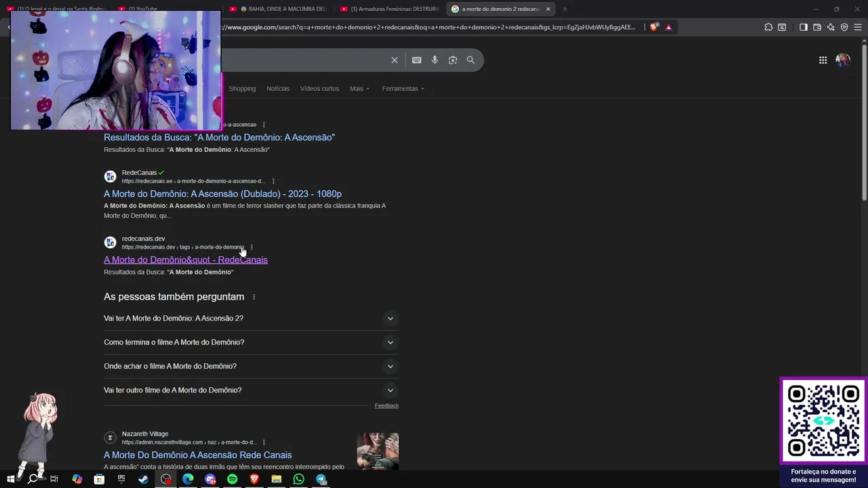Open the tab search toolbar icon

click(782, 27)
